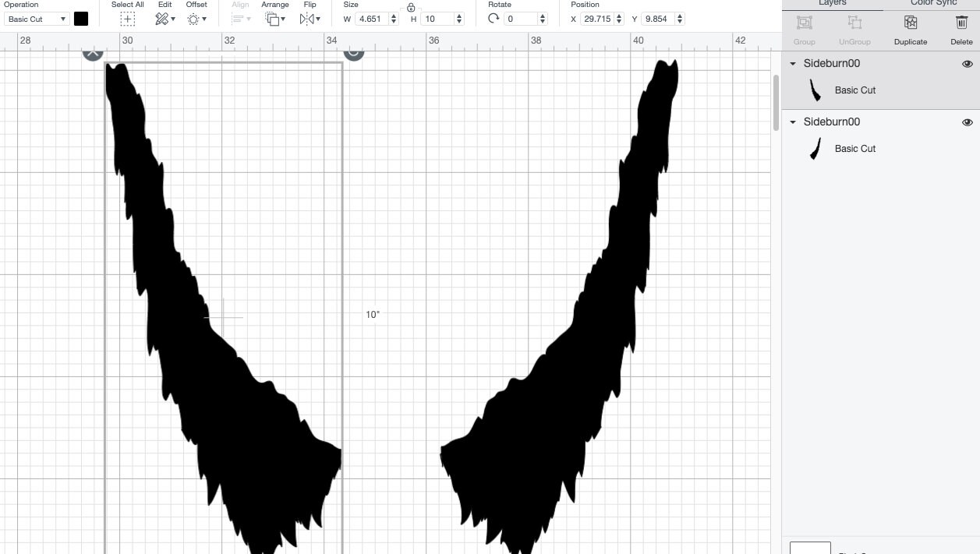
Task: Select the unhighlighted Sideburn00 layer name
Action: pos(832,122)
